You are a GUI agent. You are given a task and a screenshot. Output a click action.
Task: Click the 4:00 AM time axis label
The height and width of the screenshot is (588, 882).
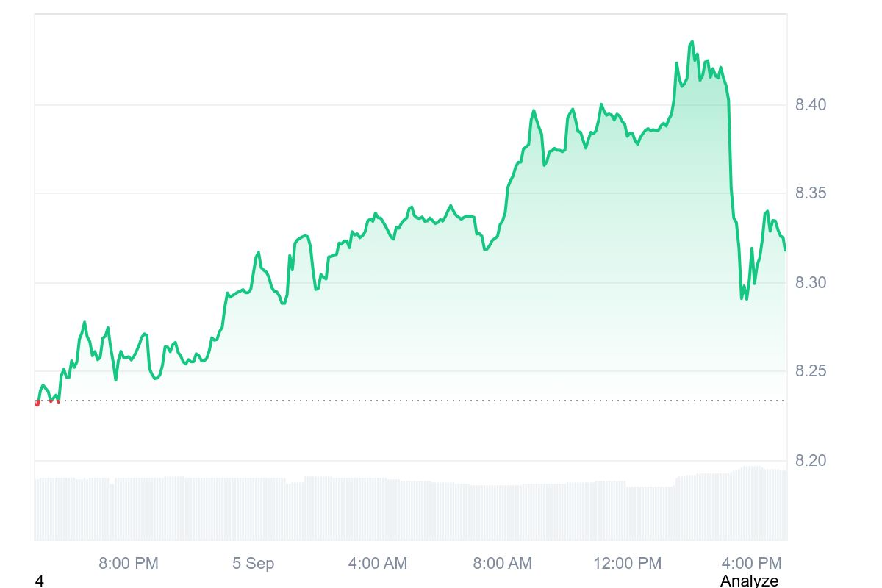point(377,564)
